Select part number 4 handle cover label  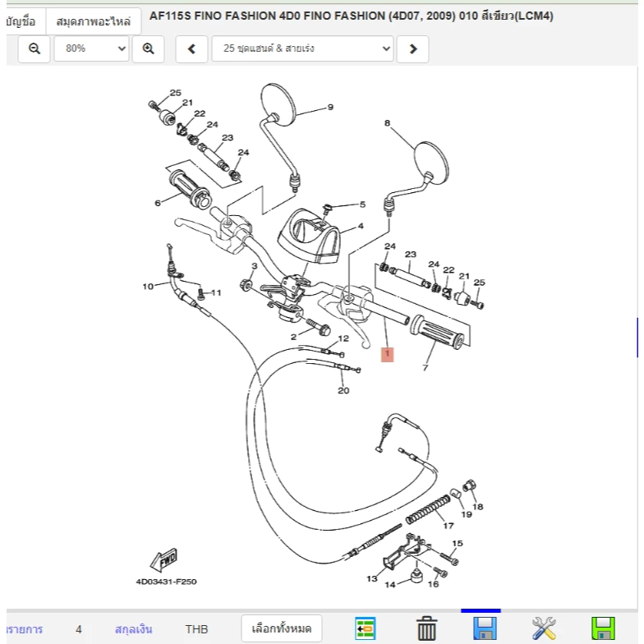(x=361, y=226)
